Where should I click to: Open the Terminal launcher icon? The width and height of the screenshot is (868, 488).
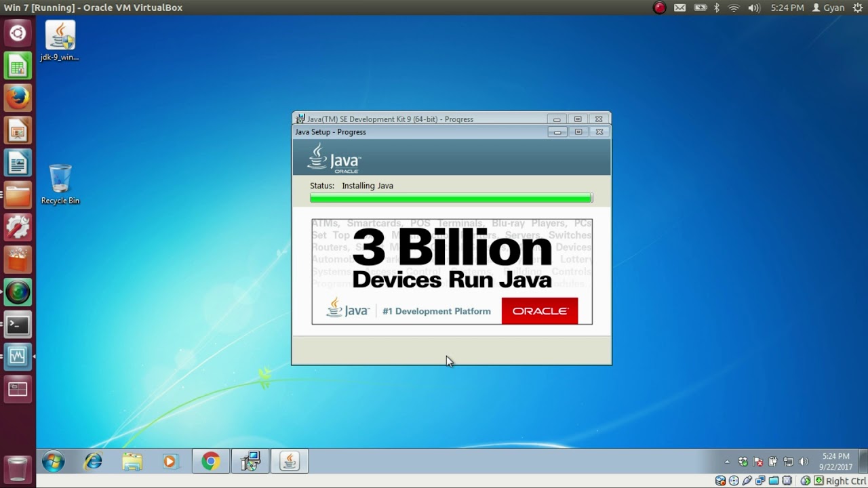(18, 325)
